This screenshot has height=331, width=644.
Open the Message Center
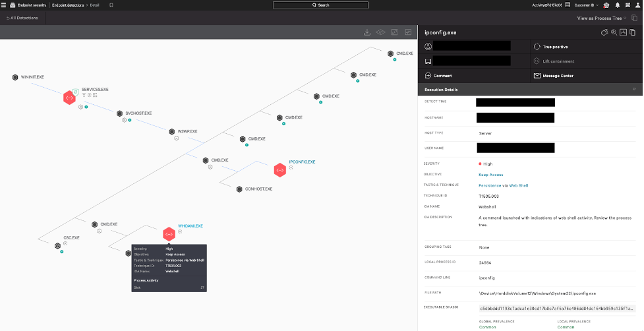[x=554, y=76]
